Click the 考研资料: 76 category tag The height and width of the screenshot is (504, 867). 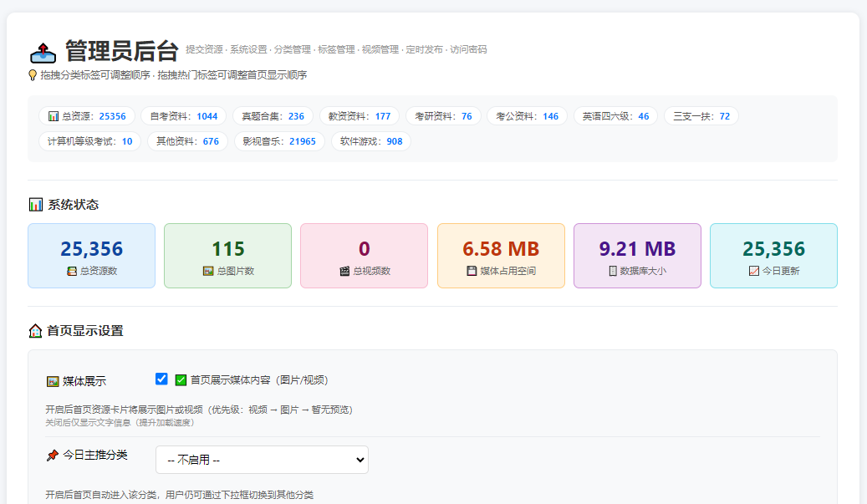[x=443, y=116]
